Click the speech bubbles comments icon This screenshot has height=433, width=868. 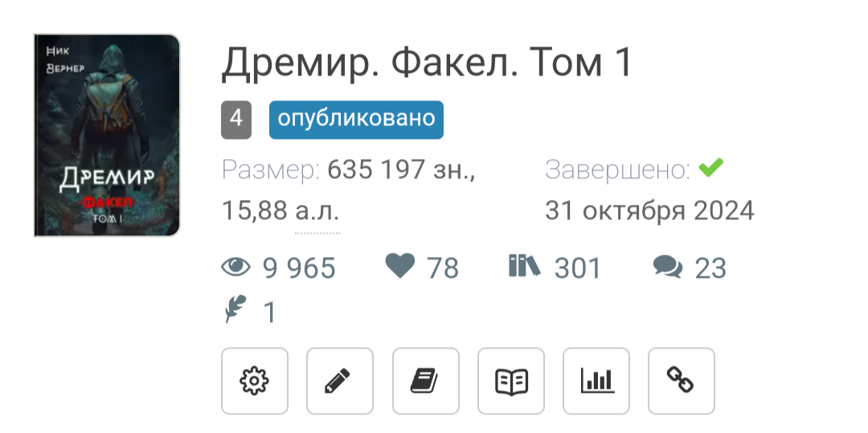[x=668, y=267]
